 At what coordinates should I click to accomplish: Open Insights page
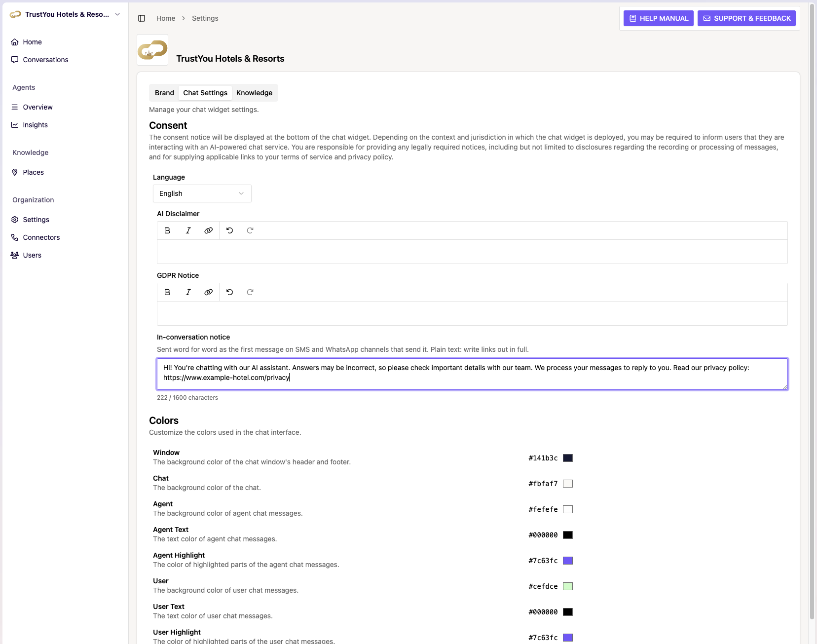pos(64,125)
